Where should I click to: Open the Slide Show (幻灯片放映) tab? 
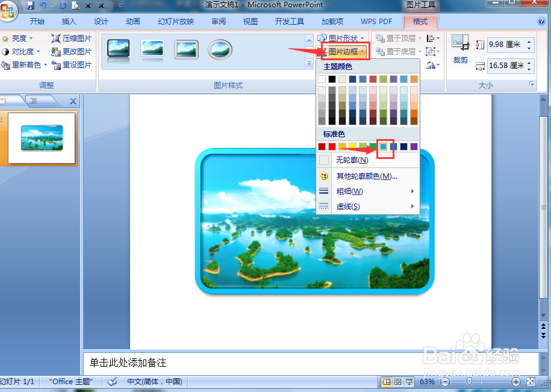[x=176, y=22]
